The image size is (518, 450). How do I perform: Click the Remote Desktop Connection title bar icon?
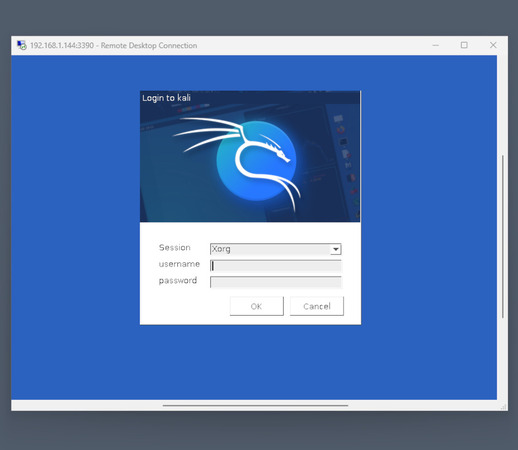(x=22, y=45)
